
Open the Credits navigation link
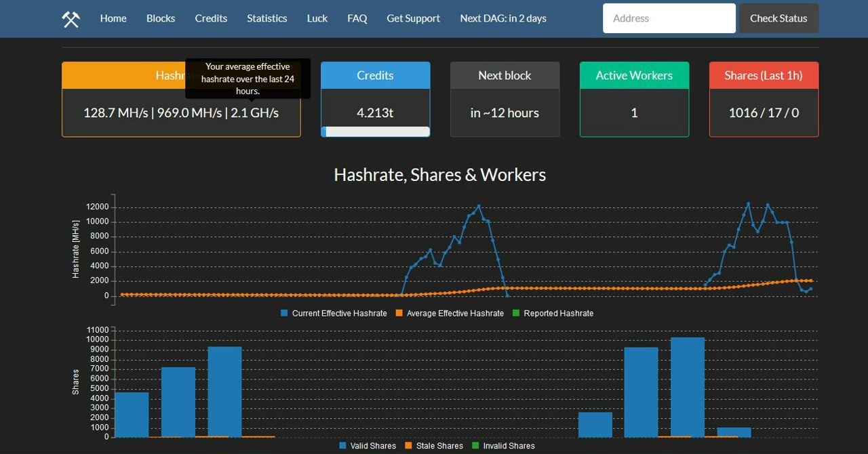tap(211, 18)
